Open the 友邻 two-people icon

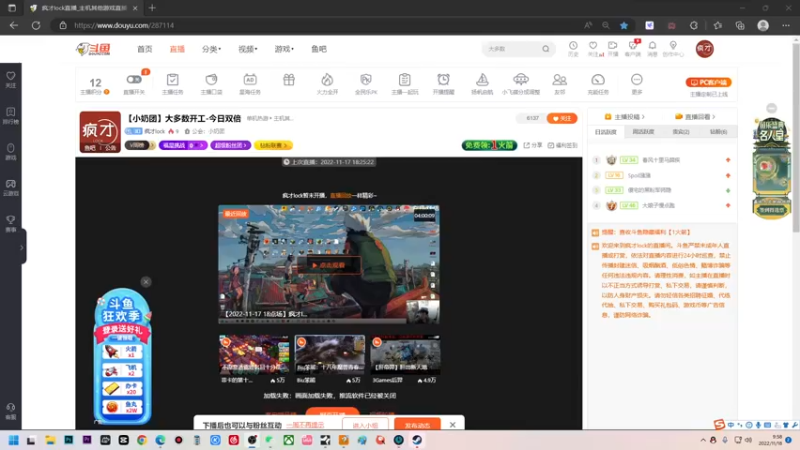(x=560, y=80)
